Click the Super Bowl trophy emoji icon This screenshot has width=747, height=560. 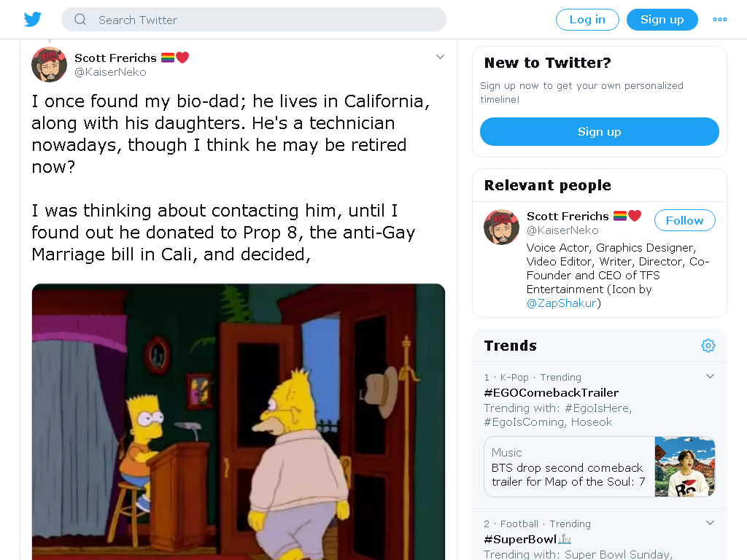[565, 539]
